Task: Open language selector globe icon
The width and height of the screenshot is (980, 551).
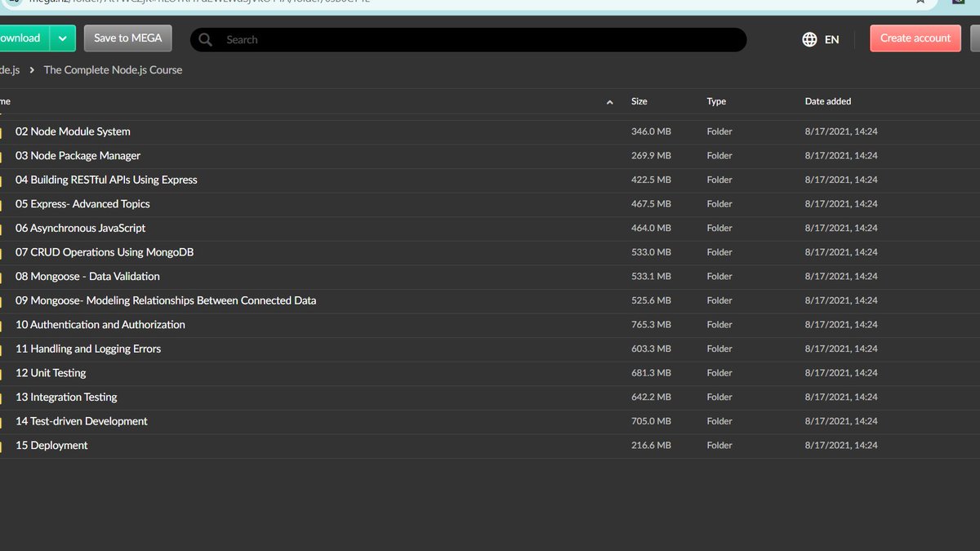Action: click(809, 39)
